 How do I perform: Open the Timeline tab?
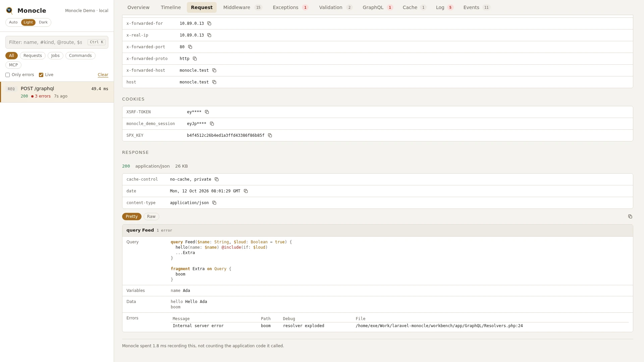tap(171, 7)
